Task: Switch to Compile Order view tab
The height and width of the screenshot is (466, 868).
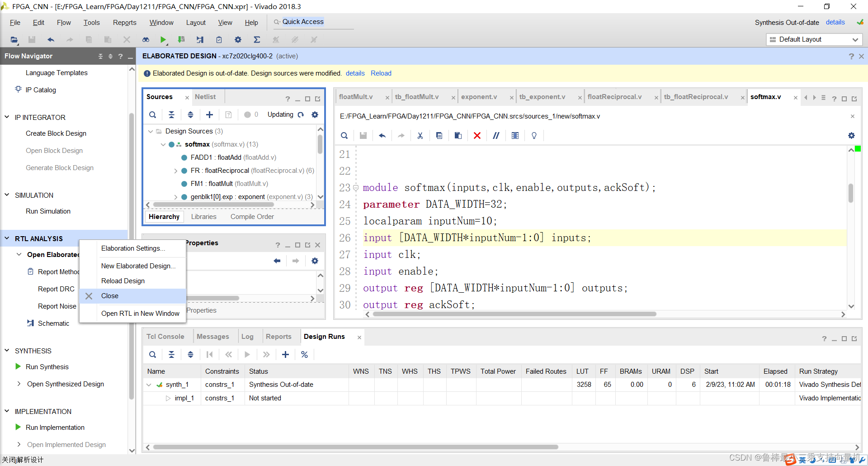Action: coord(252,217)
